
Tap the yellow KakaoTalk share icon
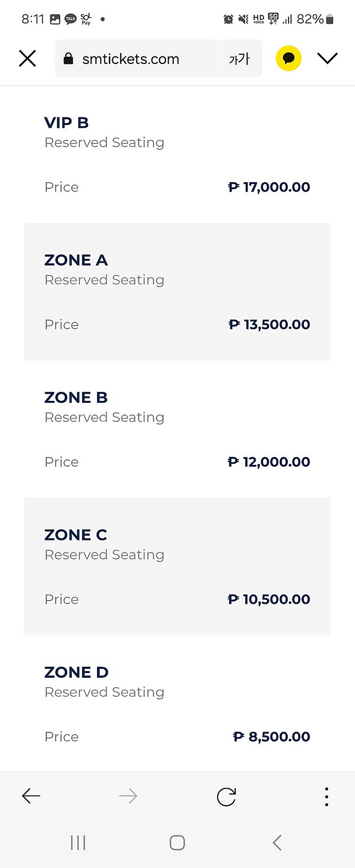click(289, 58)
